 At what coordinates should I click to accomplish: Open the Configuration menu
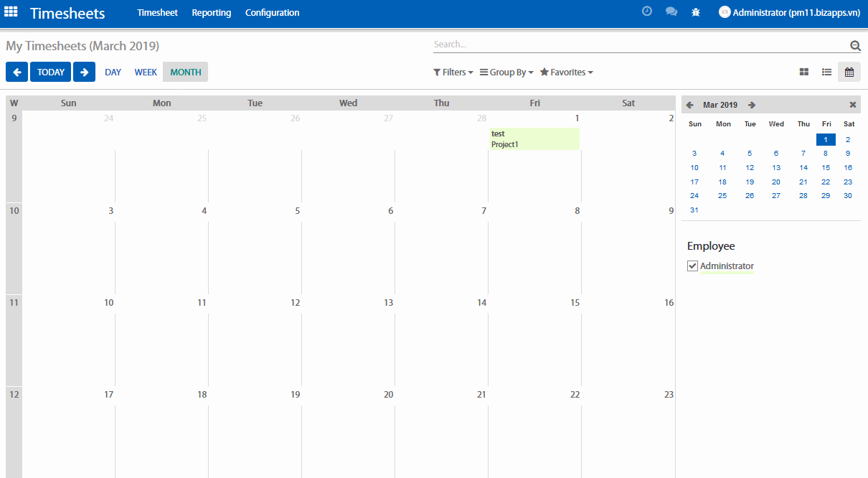pos(272,13)
